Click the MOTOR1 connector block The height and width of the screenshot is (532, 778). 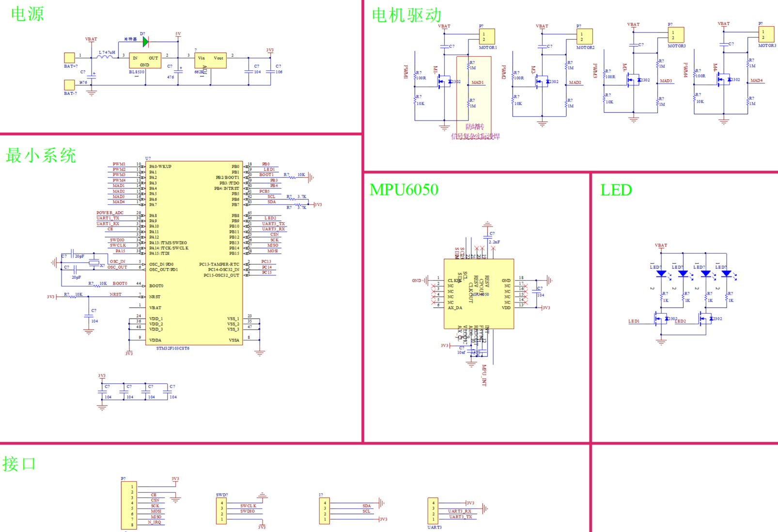tap(487, 37)
